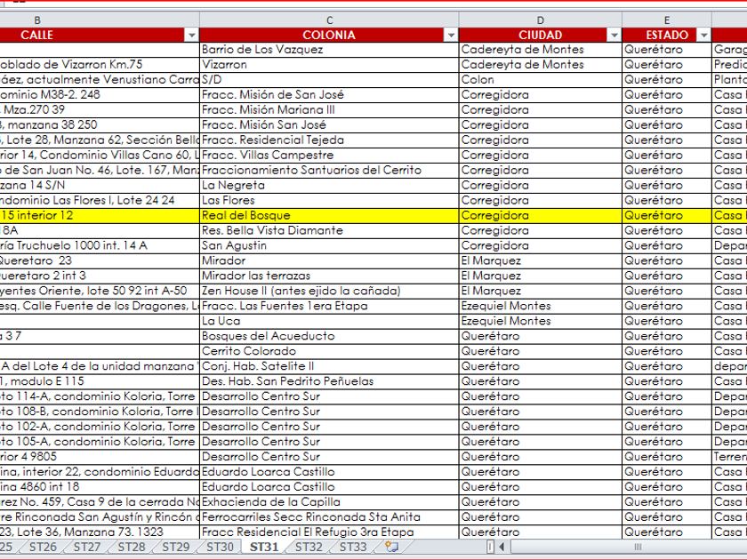Select highlighted cell 'Real del Bosque'
Image resolution: width=747 pixels, height=560 pixels.
coord(329,215)
